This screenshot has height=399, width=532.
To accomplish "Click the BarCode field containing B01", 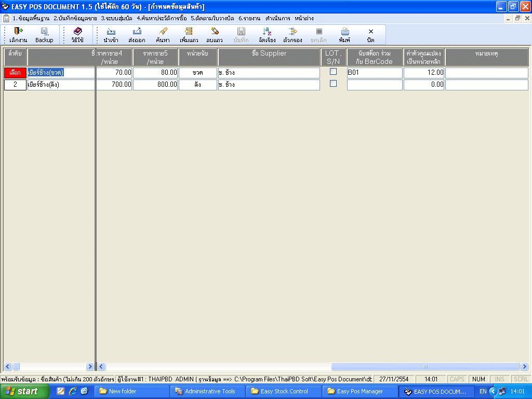I will 374,73.
